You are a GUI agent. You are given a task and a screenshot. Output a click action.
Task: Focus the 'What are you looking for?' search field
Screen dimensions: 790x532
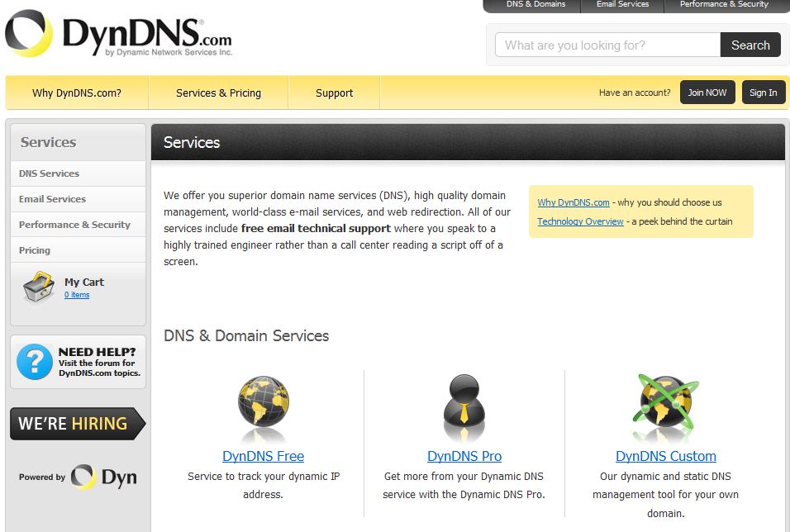coord(607,45)
